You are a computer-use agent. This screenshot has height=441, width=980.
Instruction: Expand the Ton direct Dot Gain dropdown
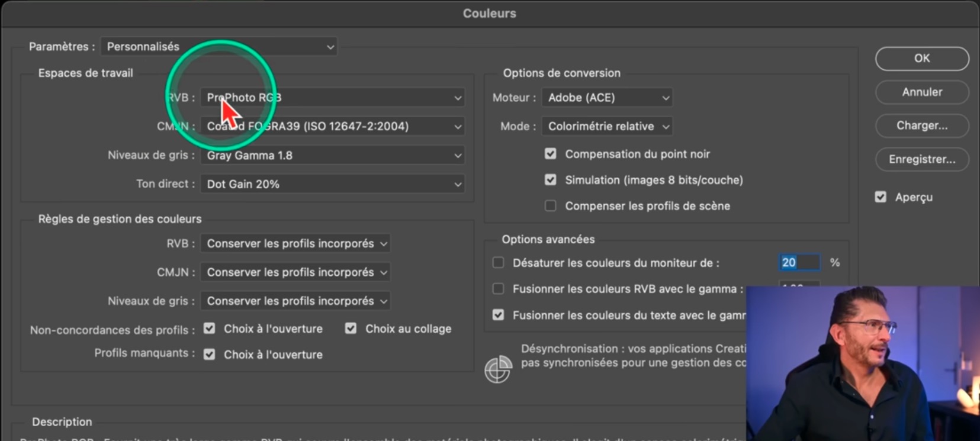pos(332,184)
